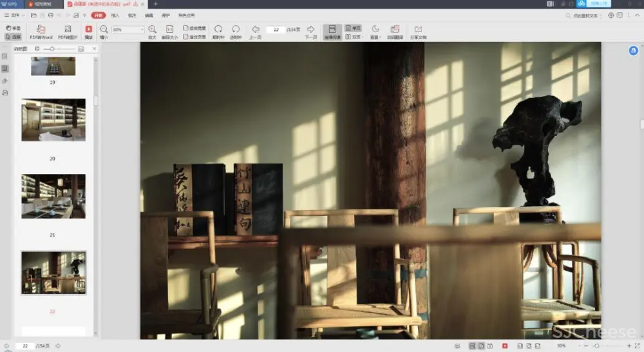
Task: Rotate page clockwise with 顺时针 icon
Action: point(218,30)
